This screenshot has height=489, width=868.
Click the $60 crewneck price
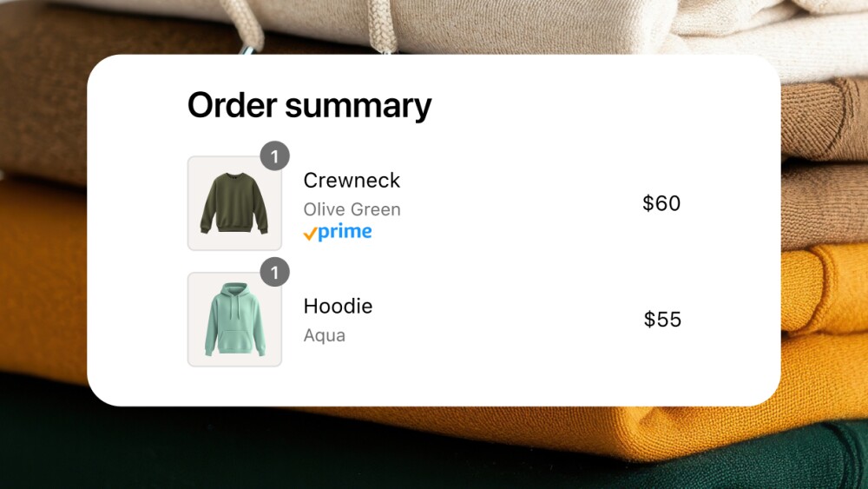(x=661, y=203)
